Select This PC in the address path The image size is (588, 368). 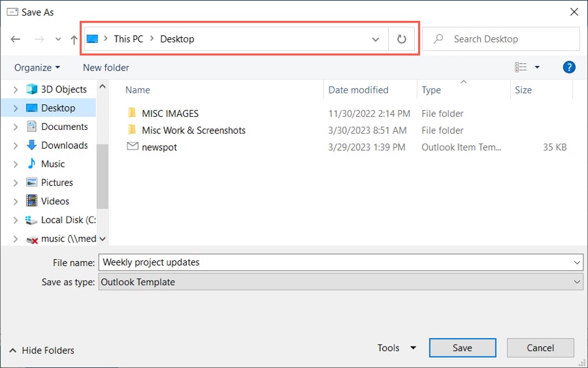(128, 39)
